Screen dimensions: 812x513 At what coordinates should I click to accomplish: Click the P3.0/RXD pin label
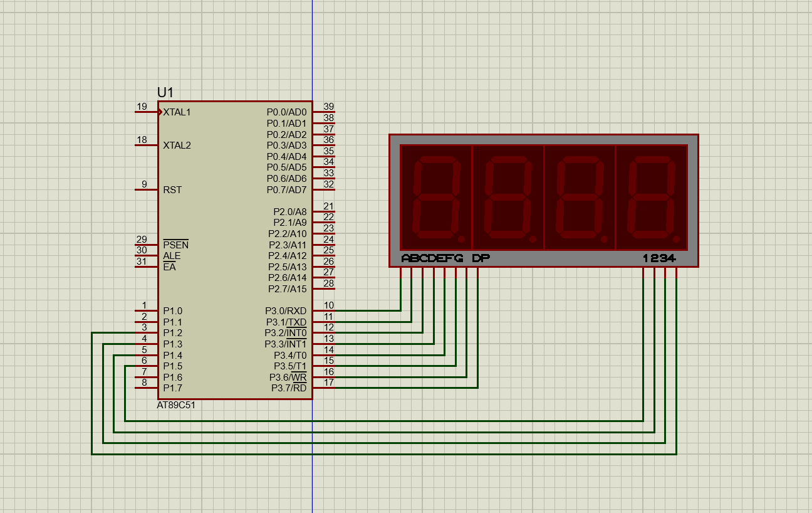[x=286, y=311]
